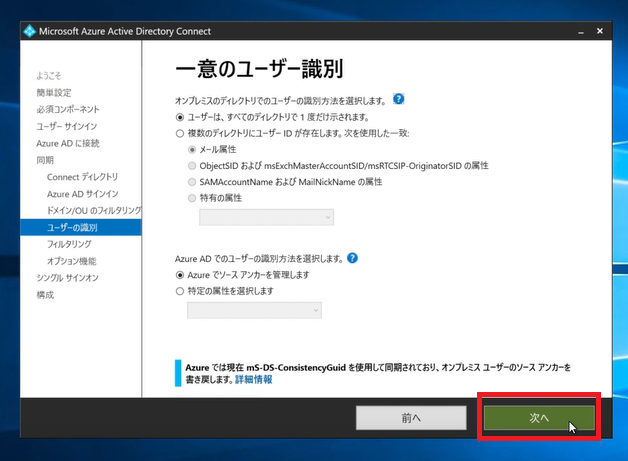The width and height of the screenshot is (628, 461).
Task: Select '複数のディレクトリにユーザー ID が存在します' option
Action: (180, 133)
